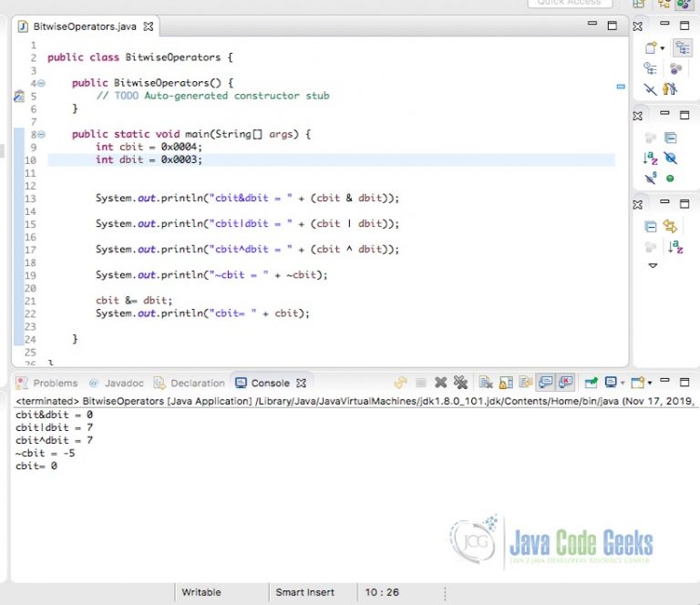This screenshot has width=700, height=605.
Task: Click the overview ruler marker beside the editor
Action: (621, 87)
